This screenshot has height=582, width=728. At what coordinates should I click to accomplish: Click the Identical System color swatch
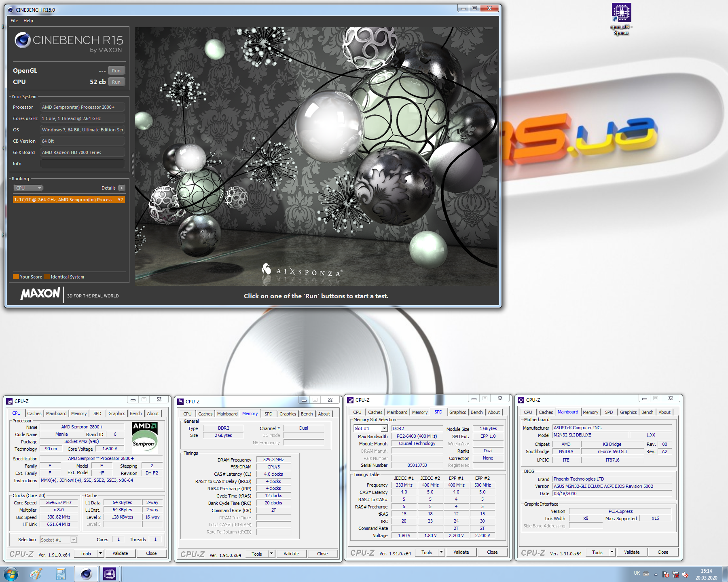pyautogui.click(x=47, y=277)
